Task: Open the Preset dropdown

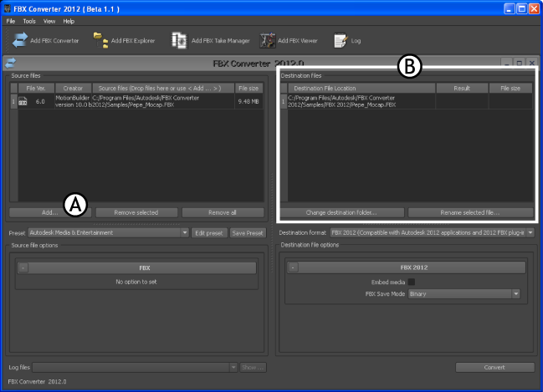Action: pyautogui.click(x=109, y=233)
